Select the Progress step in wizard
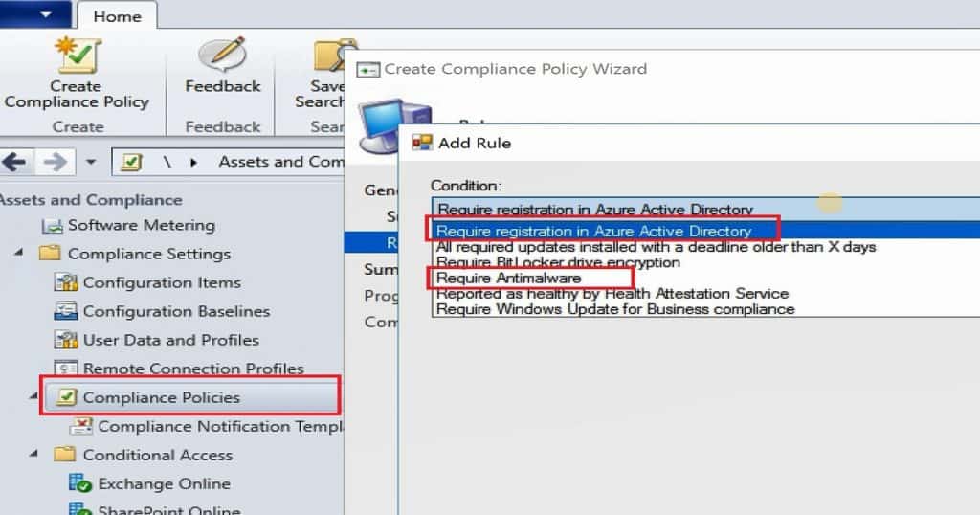Screen dimensions: 980x515 click(x=381, y=296)
